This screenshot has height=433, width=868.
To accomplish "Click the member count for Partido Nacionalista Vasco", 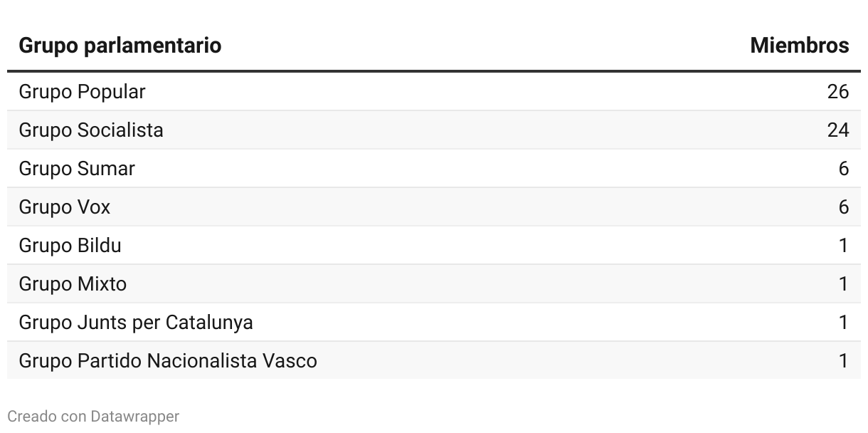I will [x=844, y=361].
